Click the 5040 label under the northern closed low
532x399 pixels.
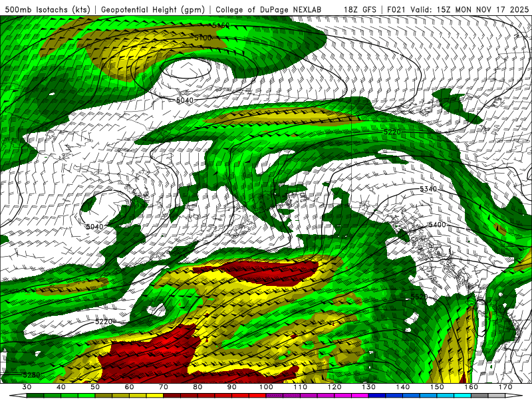click(x=185, y=100)
